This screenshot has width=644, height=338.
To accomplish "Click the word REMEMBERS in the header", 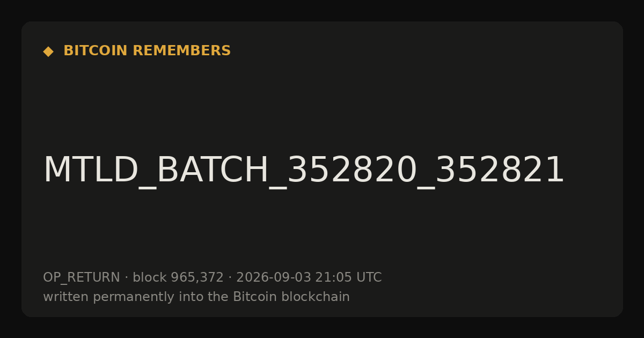I will coord(181,51).
